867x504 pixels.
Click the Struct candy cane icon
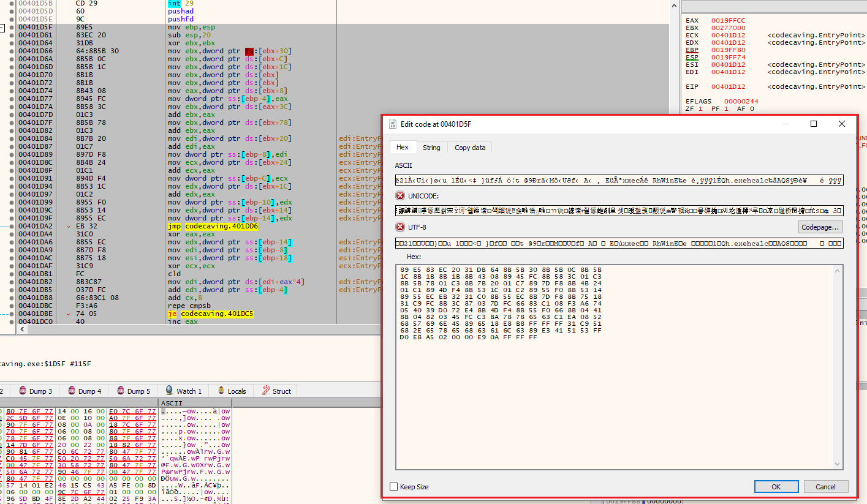coord(265,391)
